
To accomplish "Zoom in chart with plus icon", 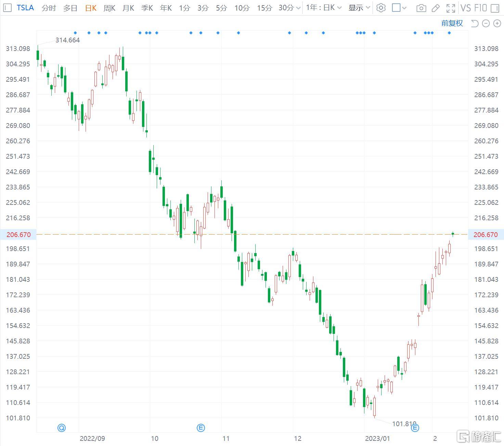I will (x=496, y=23).
